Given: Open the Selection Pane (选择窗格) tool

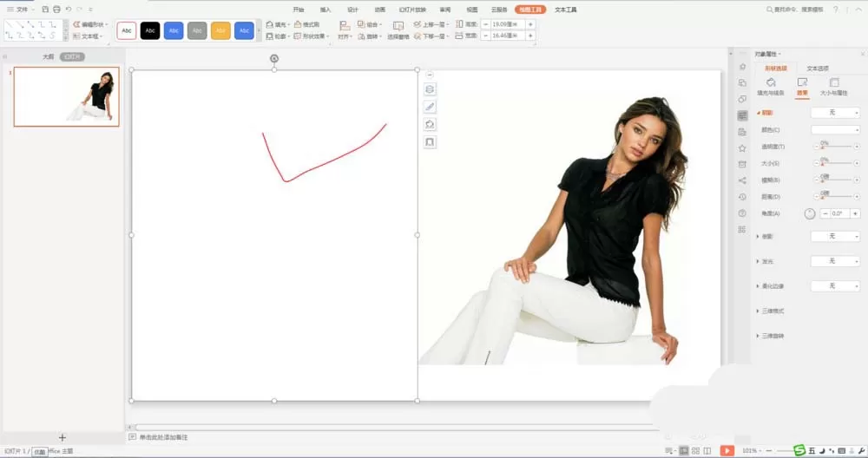Looking at the screenshot, I should pos(398,29).
